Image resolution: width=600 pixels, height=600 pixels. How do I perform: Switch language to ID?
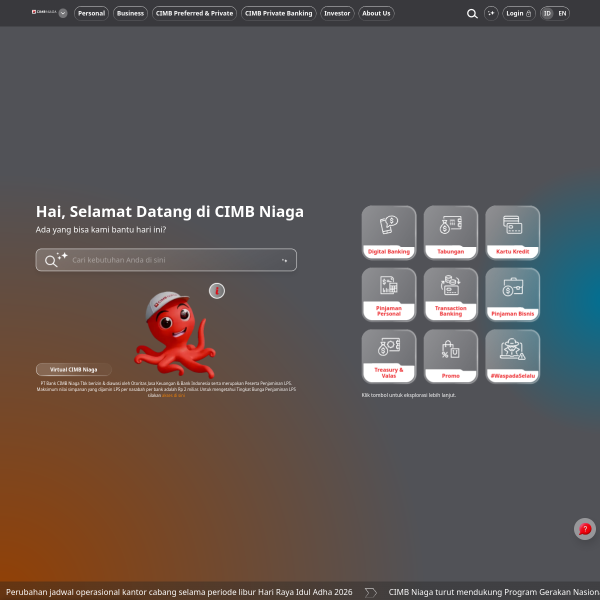[548, 13]
